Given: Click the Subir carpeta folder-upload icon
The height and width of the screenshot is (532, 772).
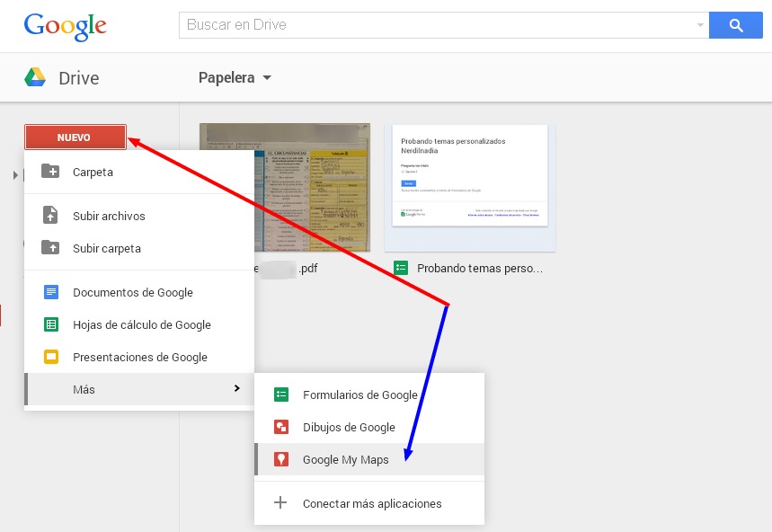Looking at the screenshot, I should (50, 247).
